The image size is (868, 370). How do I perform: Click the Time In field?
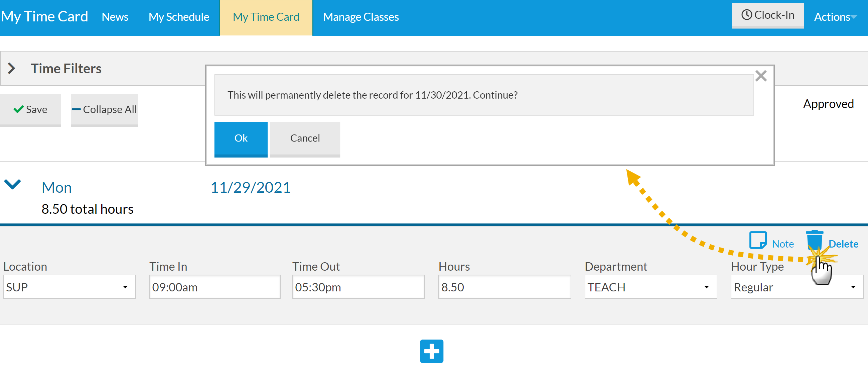[214, 287]
